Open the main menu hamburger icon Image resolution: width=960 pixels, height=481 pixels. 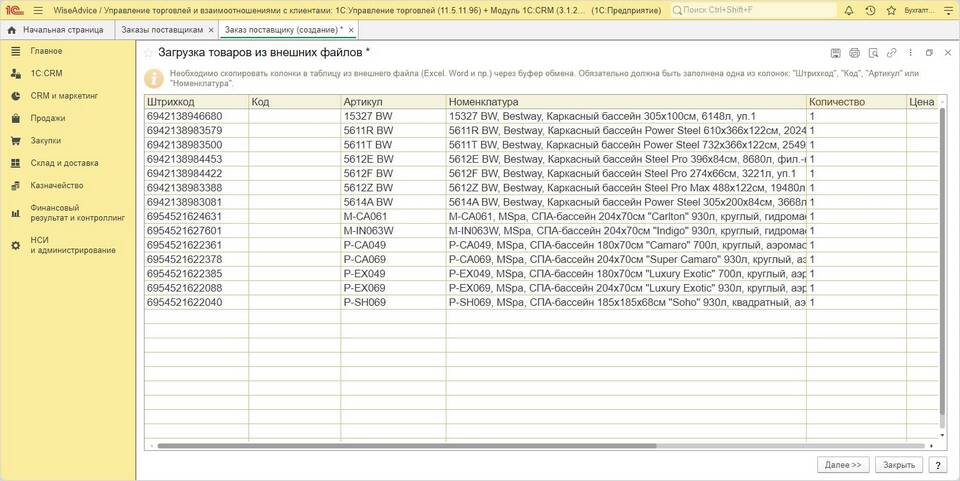point(38,10)
